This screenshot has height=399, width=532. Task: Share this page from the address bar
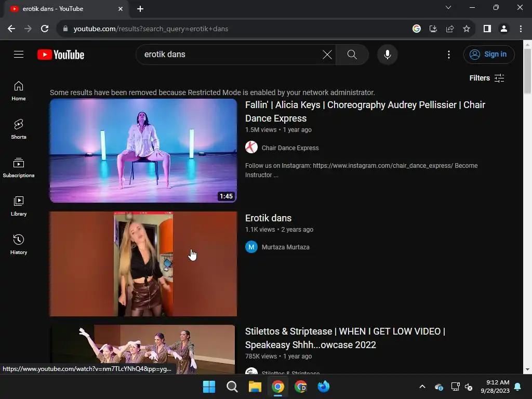click(x=450, y=29)
